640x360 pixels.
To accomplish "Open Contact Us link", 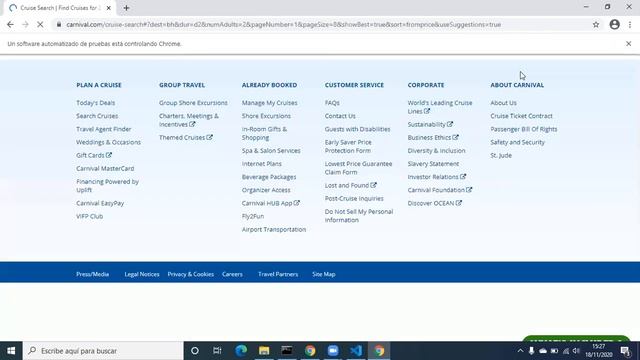I will (x=340, y=116).
